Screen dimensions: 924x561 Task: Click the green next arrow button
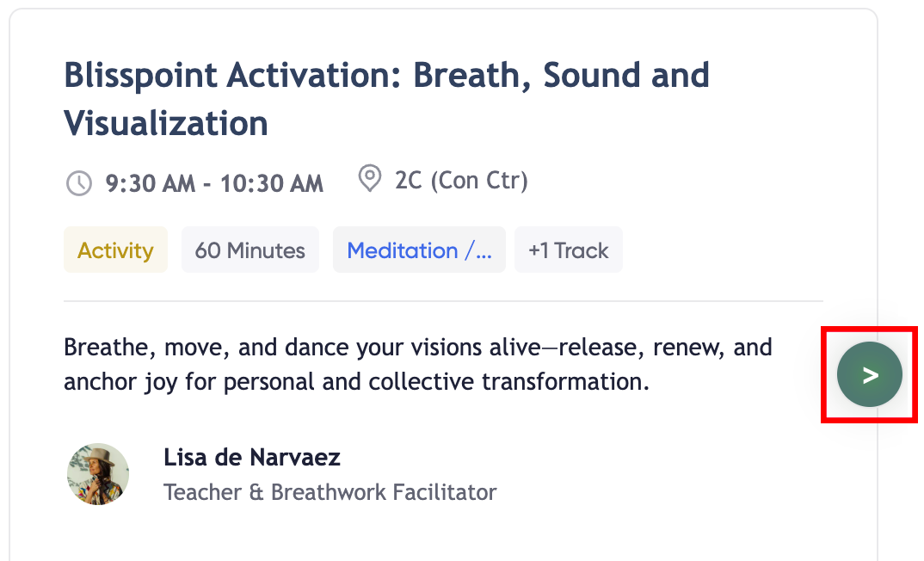[x=869, y=375]
